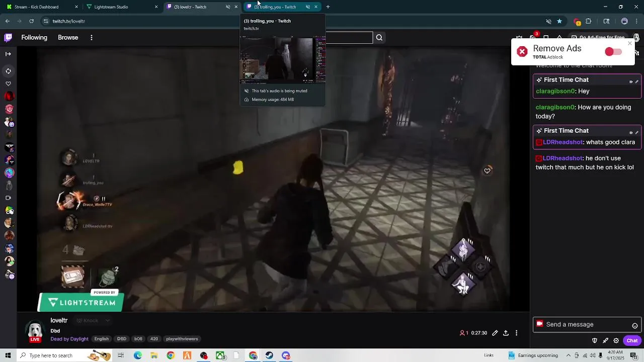The height and width of the screenshot is (362, 644).
Task: Open the Knock dropdown arrow
Action: point(107,321)
